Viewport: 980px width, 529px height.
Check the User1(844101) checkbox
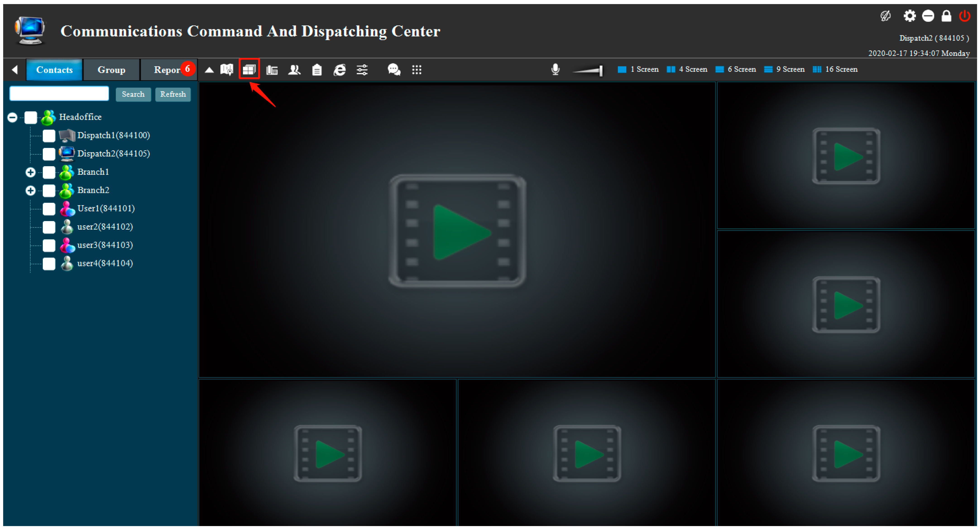click(49, 209)
